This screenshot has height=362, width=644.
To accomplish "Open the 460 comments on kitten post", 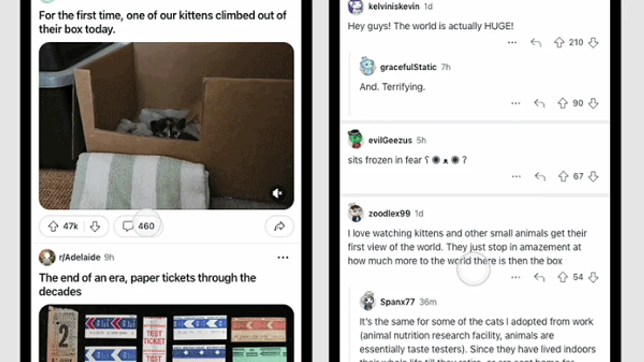I will coord(138,226).
